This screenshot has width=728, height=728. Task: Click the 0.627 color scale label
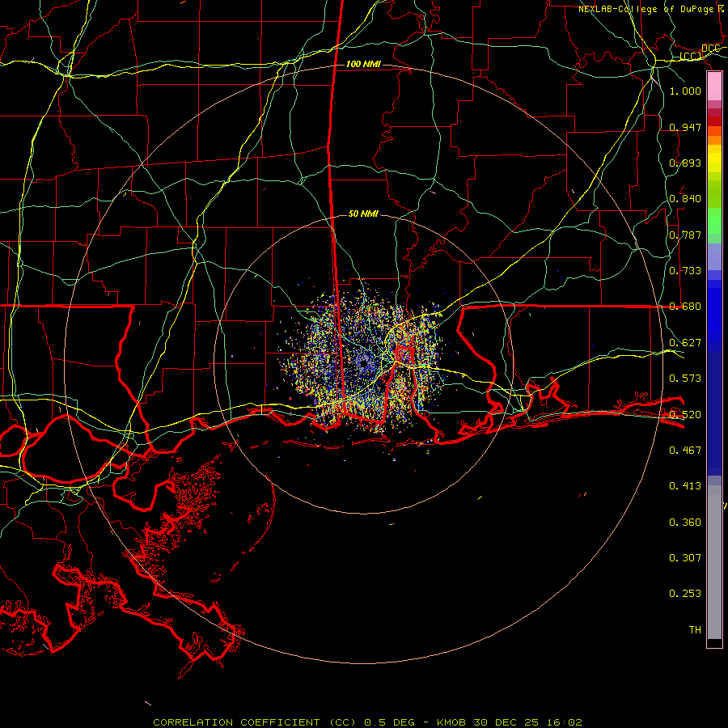[x=685, y=343]
